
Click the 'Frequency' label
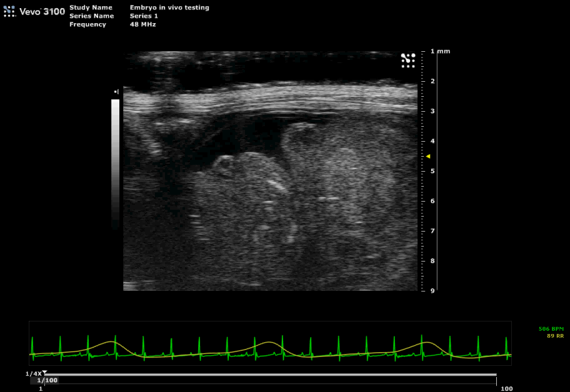87,25
